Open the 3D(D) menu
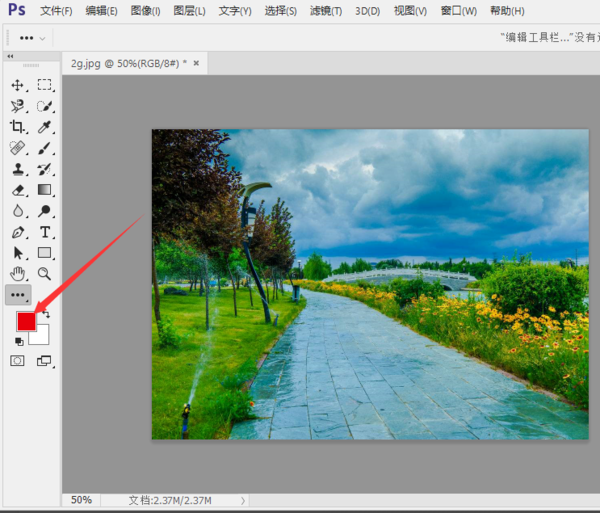Image resolution: width=600 pixels, height=513 pixels. tap(367, 11)
